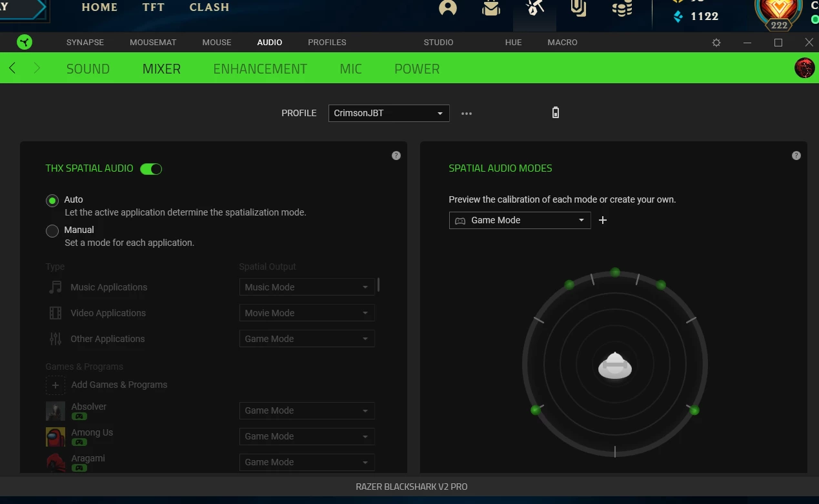
Task: Open the CrimsonJBT profile dropdown
Action: tap(388, 113)
